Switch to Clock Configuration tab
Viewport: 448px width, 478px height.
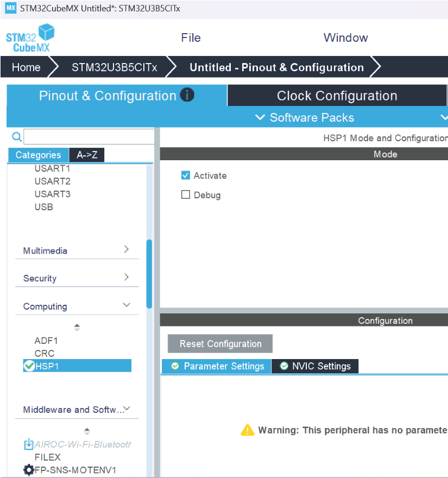(337, 96)
